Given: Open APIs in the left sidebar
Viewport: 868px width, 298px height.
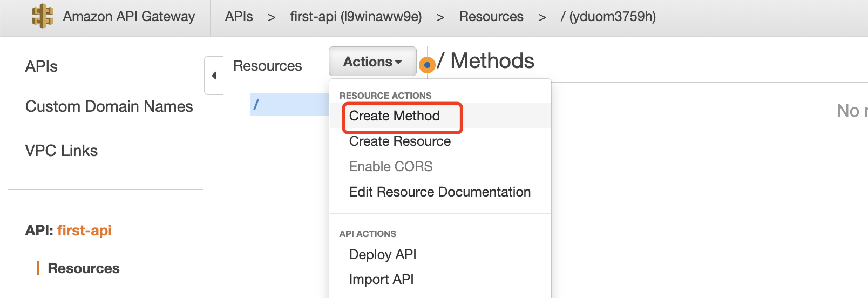Looking at the screenshot, I should [42, 66].
